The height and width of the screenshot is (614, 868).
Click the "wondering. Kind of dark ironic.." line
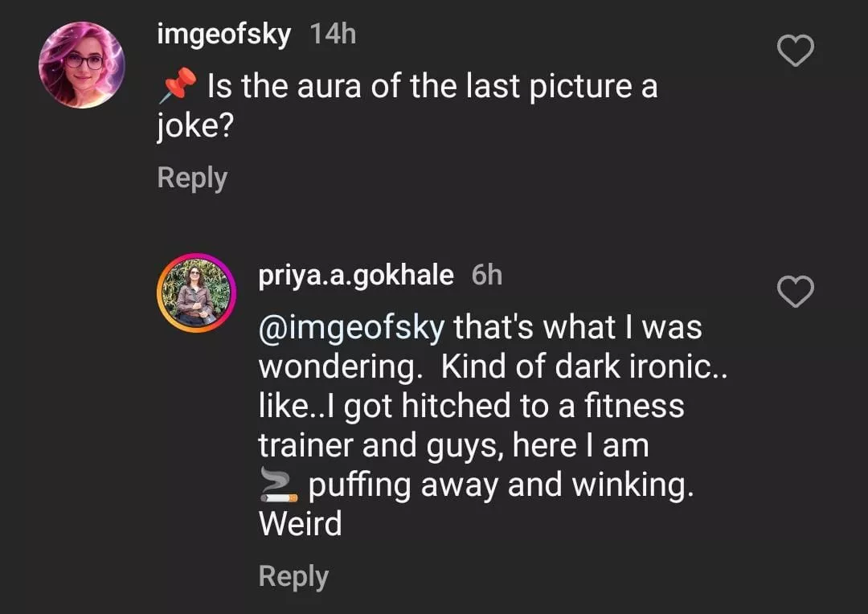pos(493,367)
